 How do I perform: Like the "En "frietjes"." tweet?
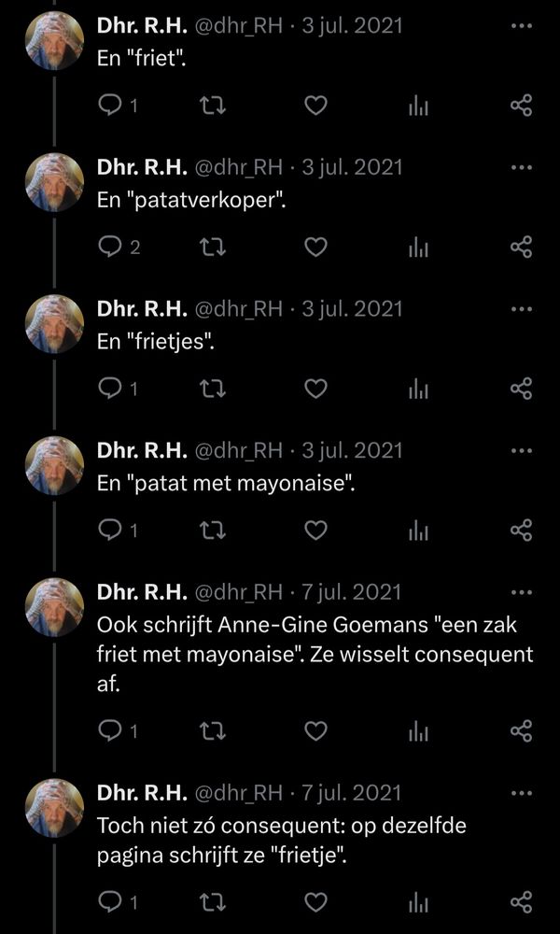pos(316,389)
